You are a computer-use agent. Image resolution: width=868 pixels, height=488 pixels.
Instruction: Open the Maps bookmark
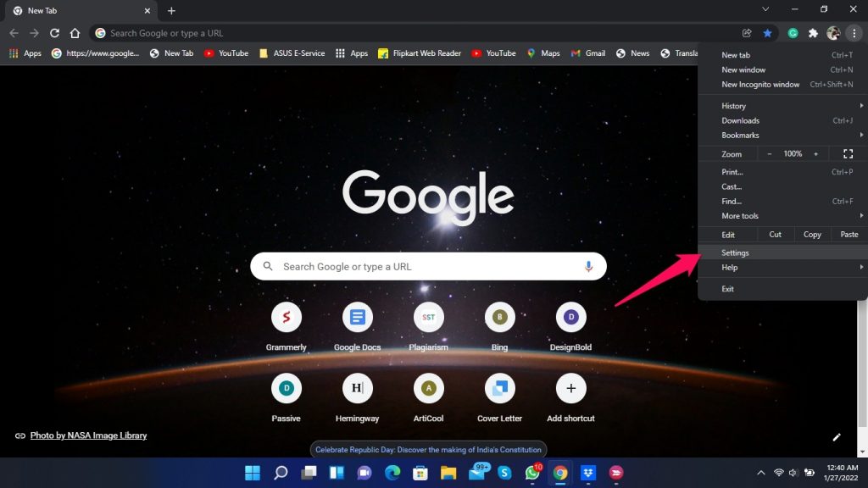(x=543, y=53)
